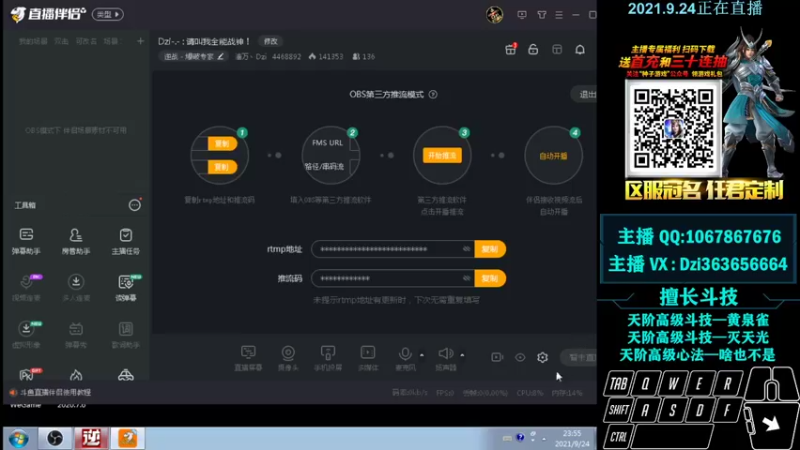Open the gift box icon with red badge

tap(510, 49)
